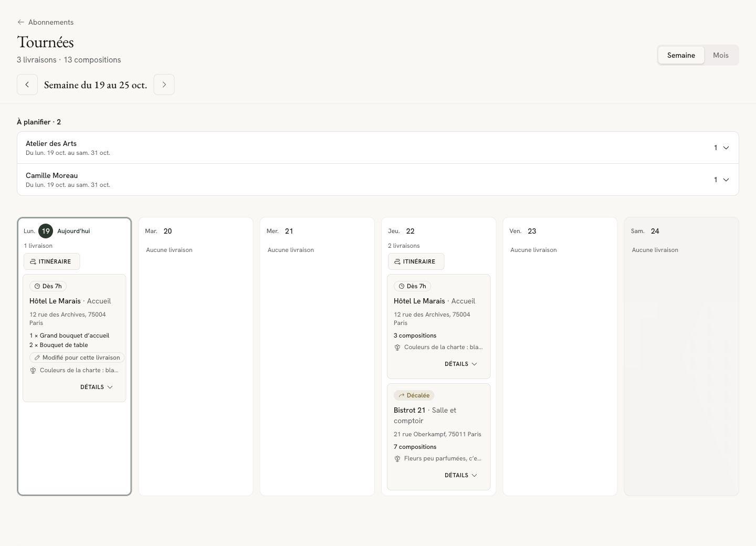Screen dimensions: 756x546
Task: Click '3 compositions' on Thursday's Hôtel Le Marais card
Action: point(415,335)
